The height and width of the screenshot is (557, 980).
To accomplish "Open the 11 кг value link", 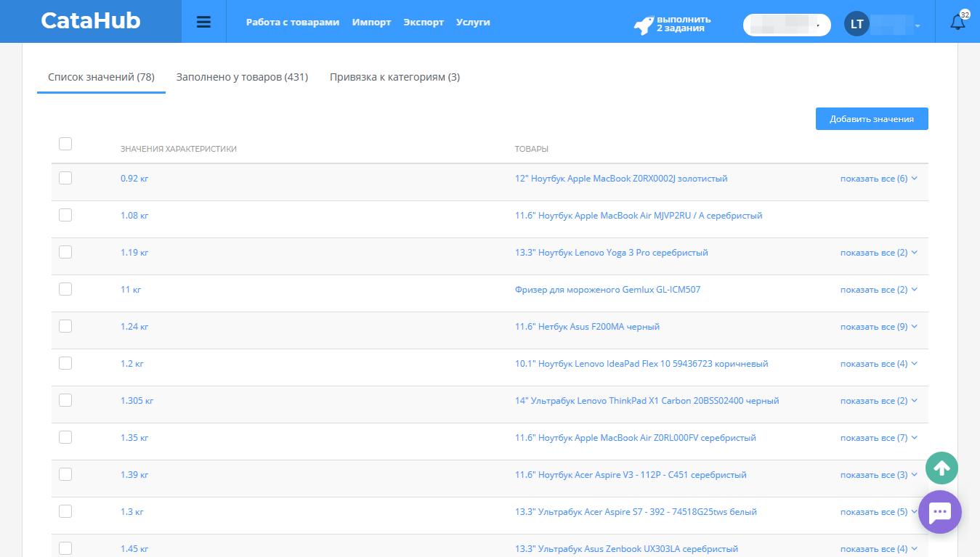I will [x=131, y=290].
